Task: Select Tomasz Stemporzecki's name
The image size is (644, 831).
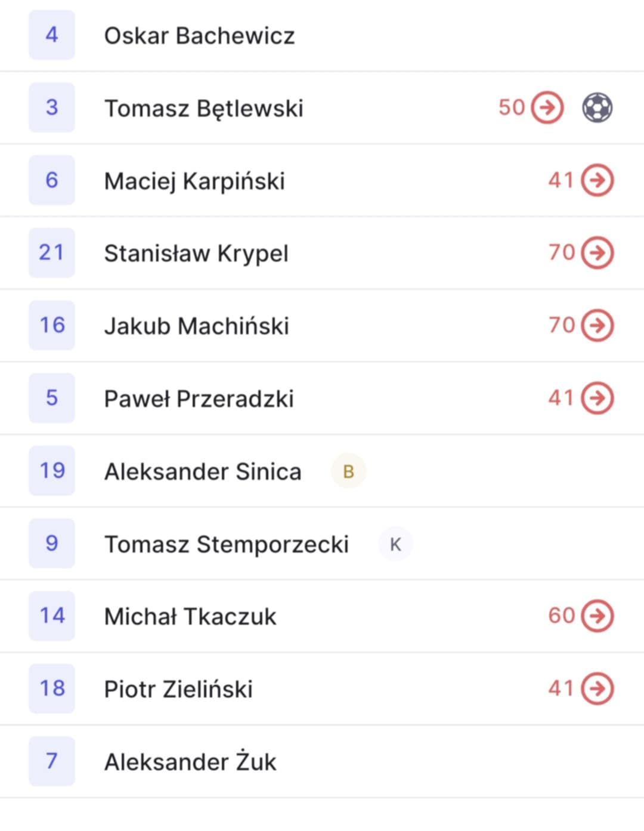Action: coord(227,544)
